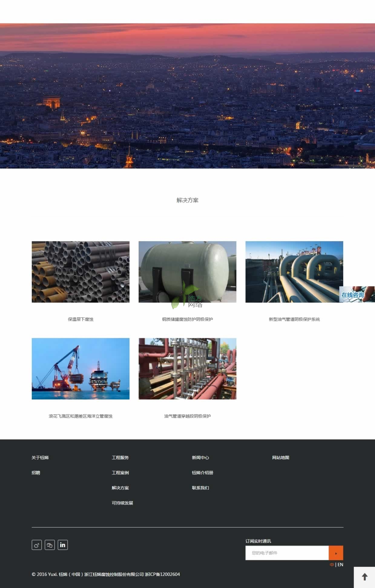Switch language to EN
The width and height of the screenshot is (375, 588).
click(340, 565)
